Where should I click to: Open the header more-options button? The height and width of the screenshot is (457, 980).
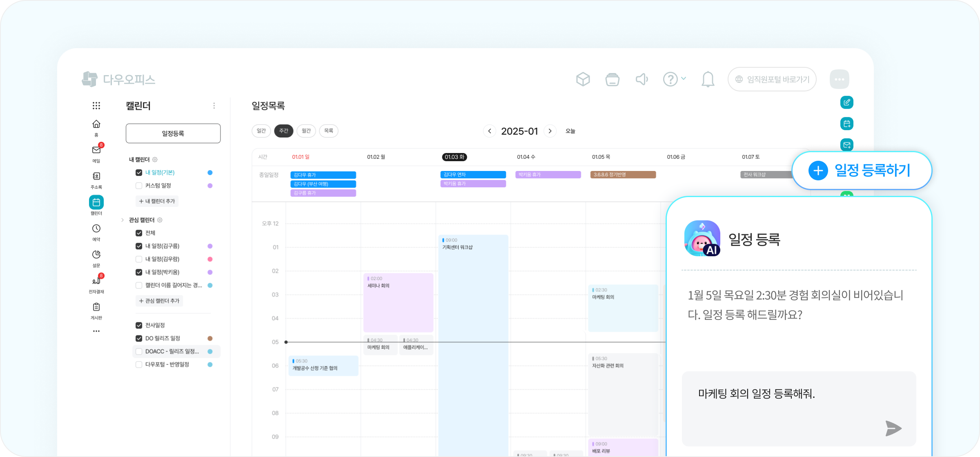click(x=840, y=79)
